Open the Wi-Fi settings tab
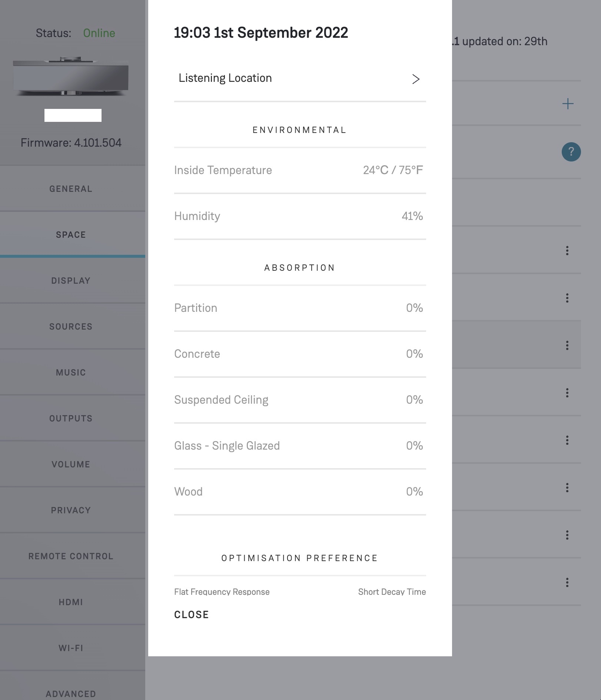This screenshot has height=700, width=601. coord(71,648)
